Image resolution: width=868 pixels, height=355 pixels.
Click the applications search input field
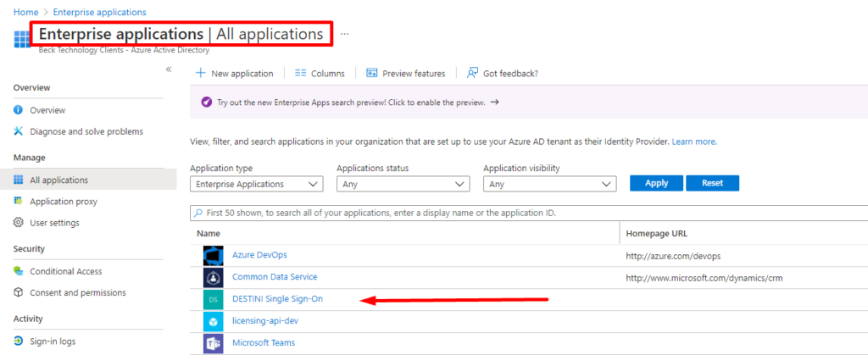(x=529, y=213)
